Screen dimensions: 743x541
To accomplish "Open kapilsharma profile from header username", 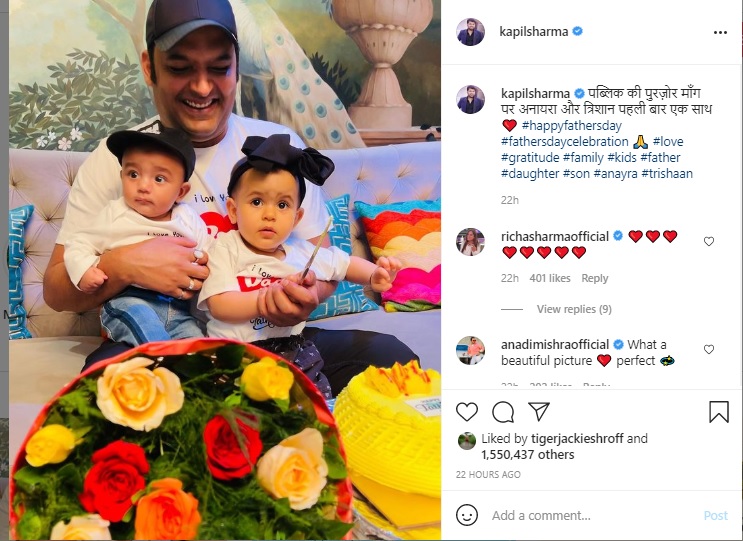I will [534, 32].
